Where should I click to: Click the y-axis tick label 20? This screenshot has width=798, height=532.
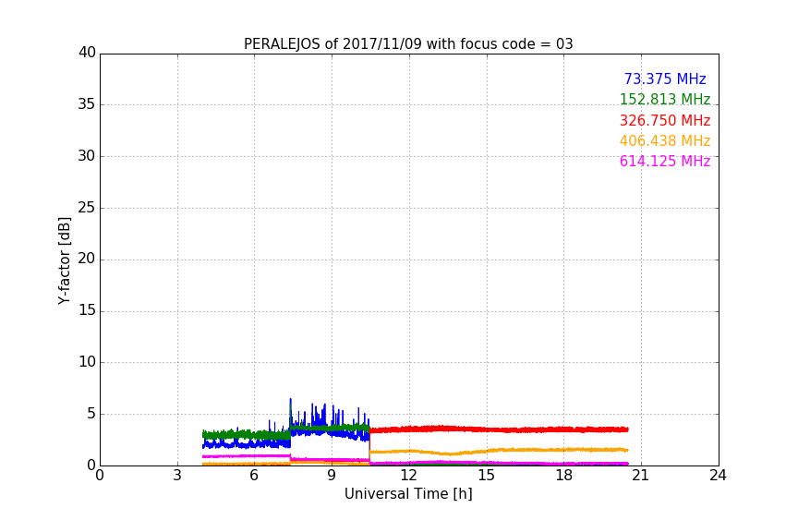[87, 259]
